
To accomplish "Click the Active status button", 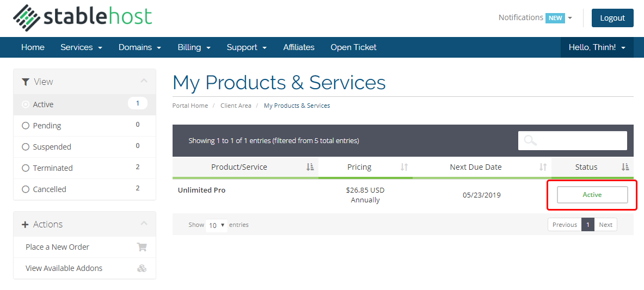I will (592, 195).
